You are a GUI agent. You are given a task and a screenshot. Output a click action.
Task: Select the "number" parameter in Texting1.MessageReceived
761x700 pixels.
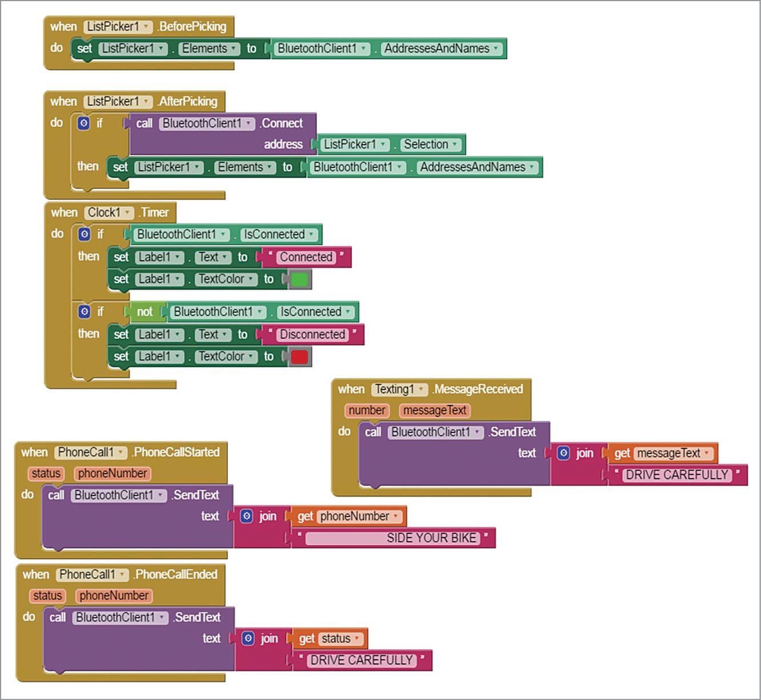tap(367, 410)
